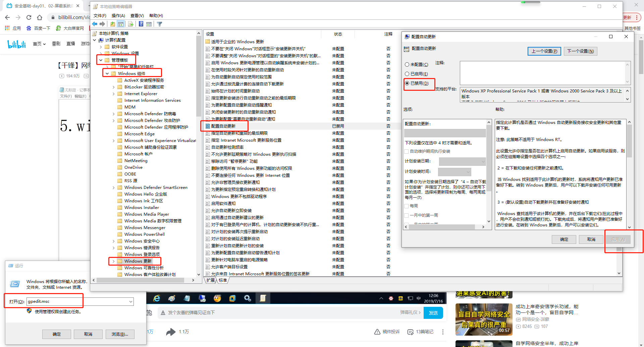Click the 发送 danmaku send button
Image resolution: width=644 pixels, height=347 pixels.
point(433,313)
